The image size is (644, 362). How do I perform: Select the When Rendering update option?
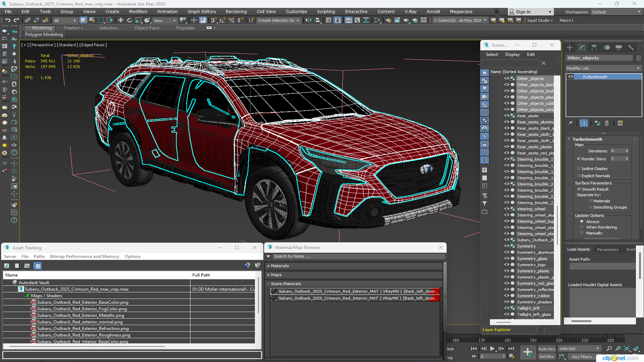582,227
